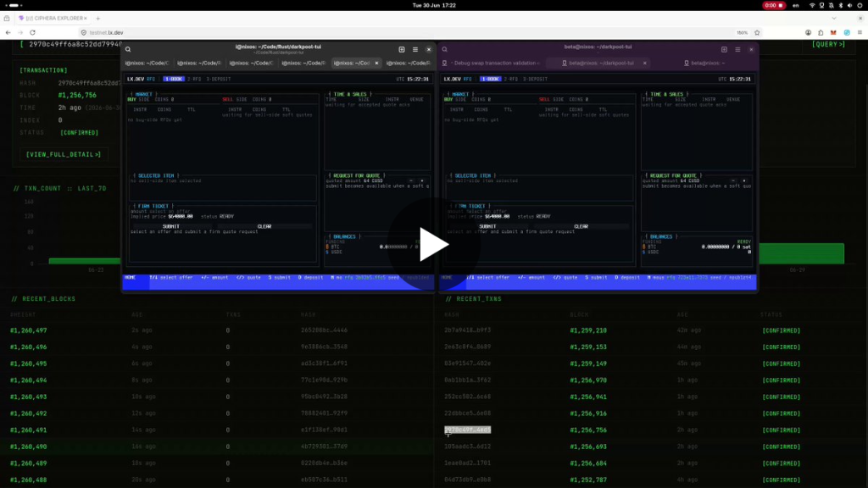
Task: New tab icon in beta@nixos terminal
Action: click(724, 49)
